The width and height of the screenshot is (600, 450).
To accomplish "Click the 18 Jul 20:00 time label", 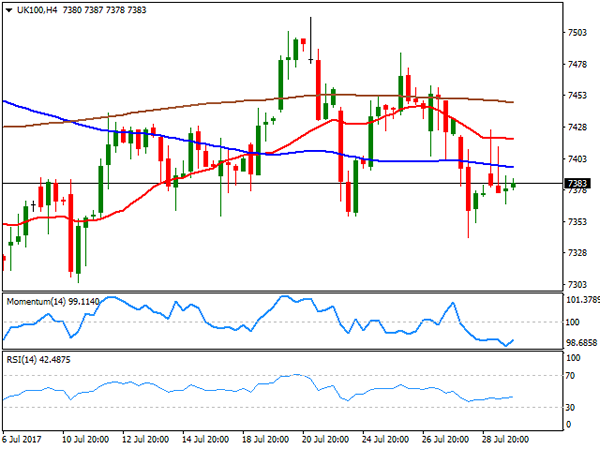I will coord(265,439).
